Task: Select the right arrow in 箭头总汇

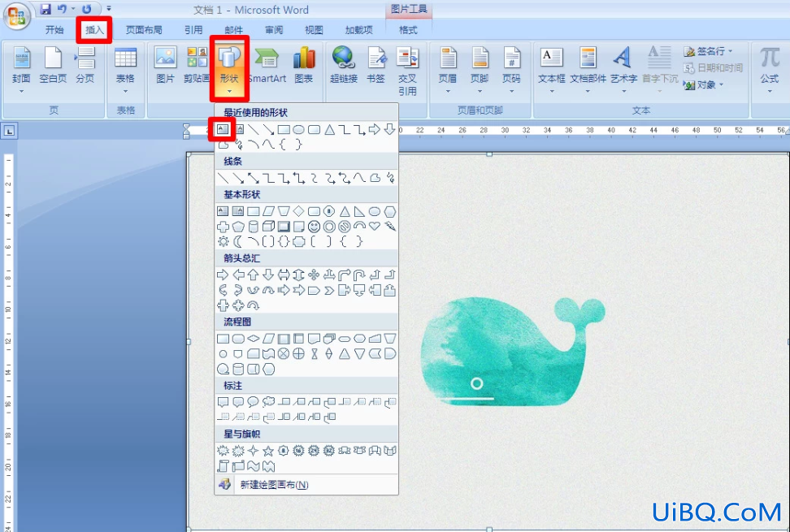Action: coord(223,275)
